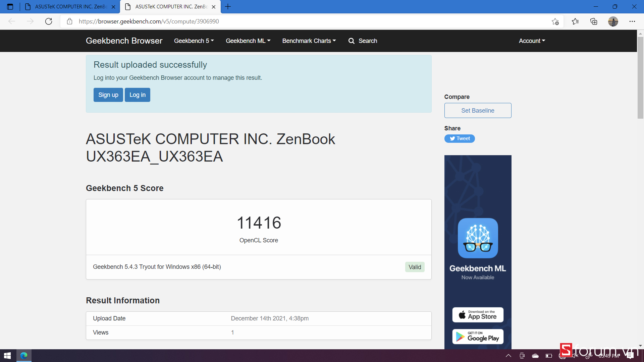Switch to the first ASUSTeK COMPUTER tab
The width and height of the screenshot is (644, 362).
point(70,7)
